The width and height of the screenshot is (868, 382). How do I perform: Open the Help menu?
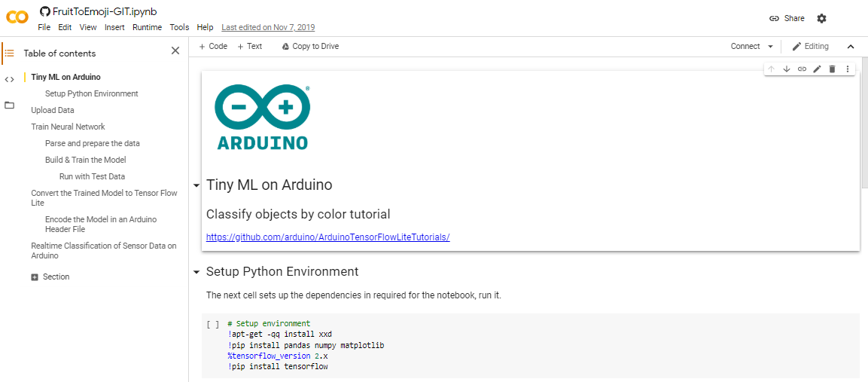pyautogui.click(x=205, y=27)
